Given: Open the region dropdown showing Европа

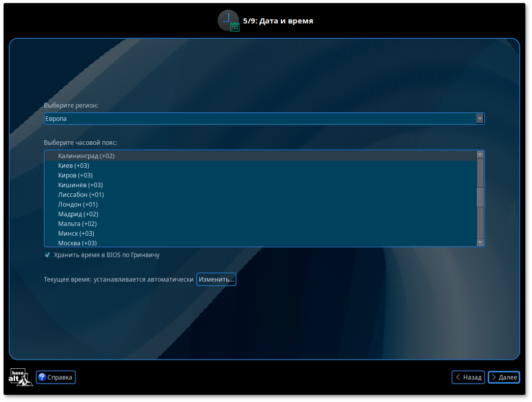Looking at the screenshot, I should click(x=260, y=119).
